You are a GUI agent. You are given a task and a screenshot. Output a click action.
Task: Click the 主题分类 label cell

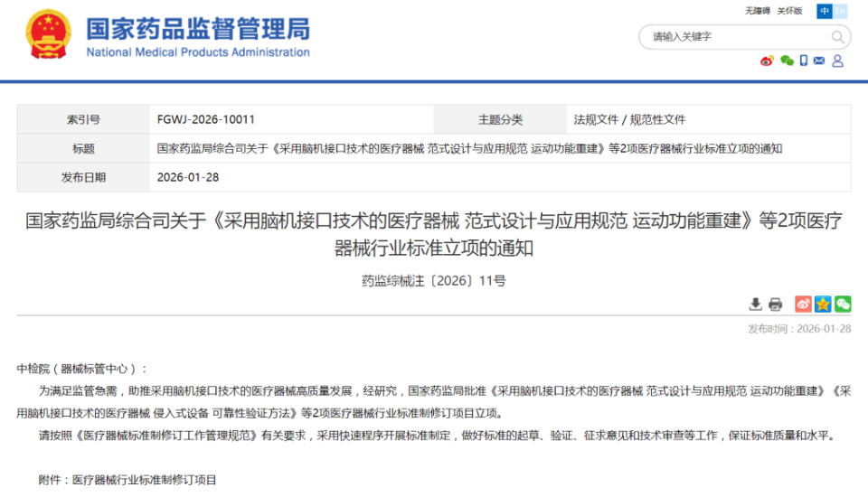pos(500,119)
